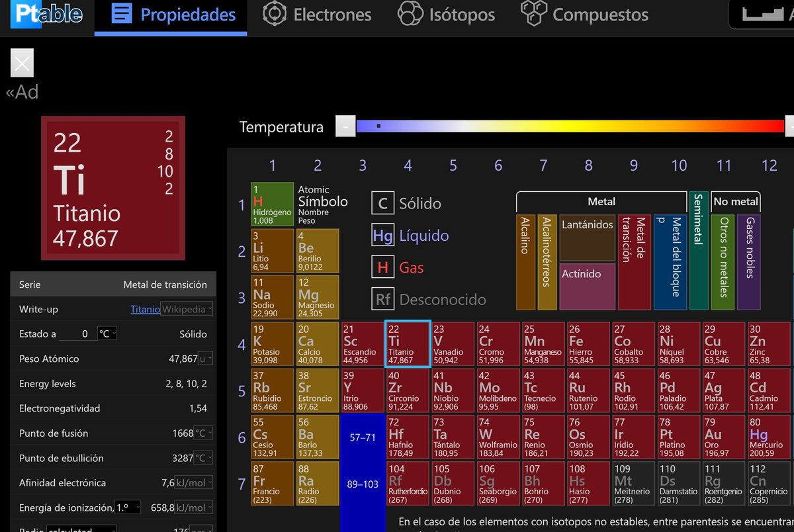Close the element detail panel
This screenshot has height=532, width=794.
tap(22, 64)
